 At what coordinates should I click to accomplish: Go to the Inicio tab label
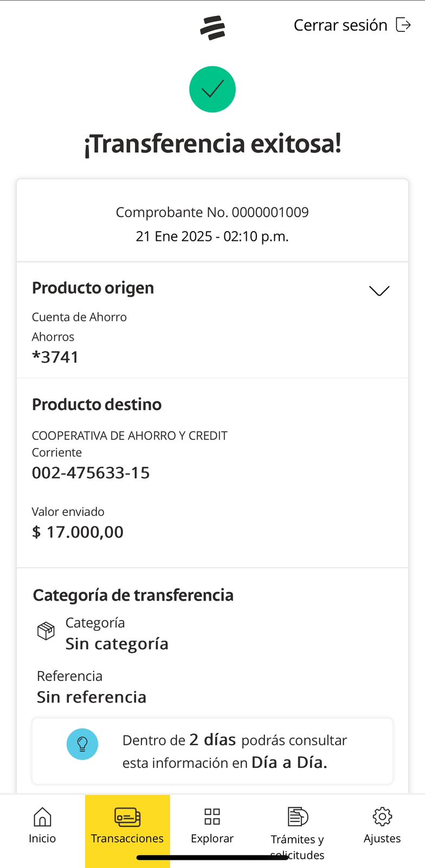pyautogui.click(x=42, y=839)
